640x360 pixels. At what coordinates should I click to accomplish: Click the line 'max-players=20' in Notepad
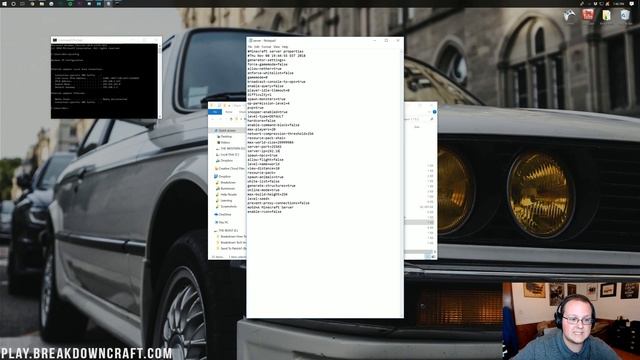[262, 129]
